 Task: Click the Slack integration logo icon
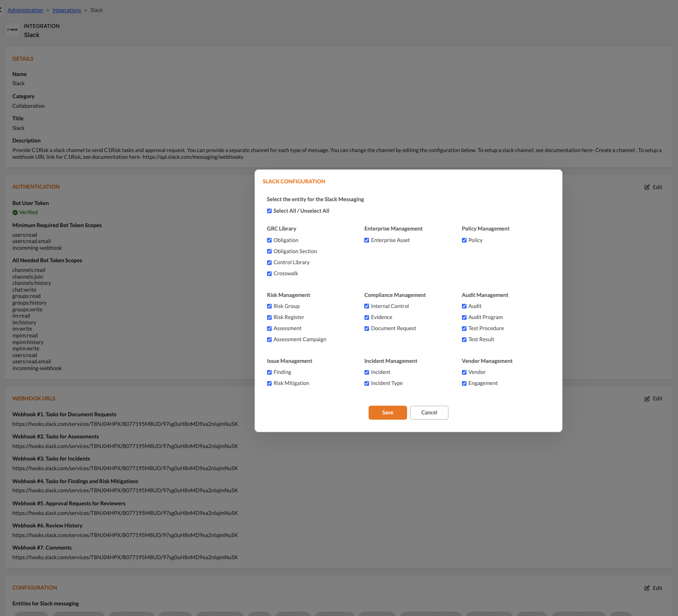click(13, 30)
